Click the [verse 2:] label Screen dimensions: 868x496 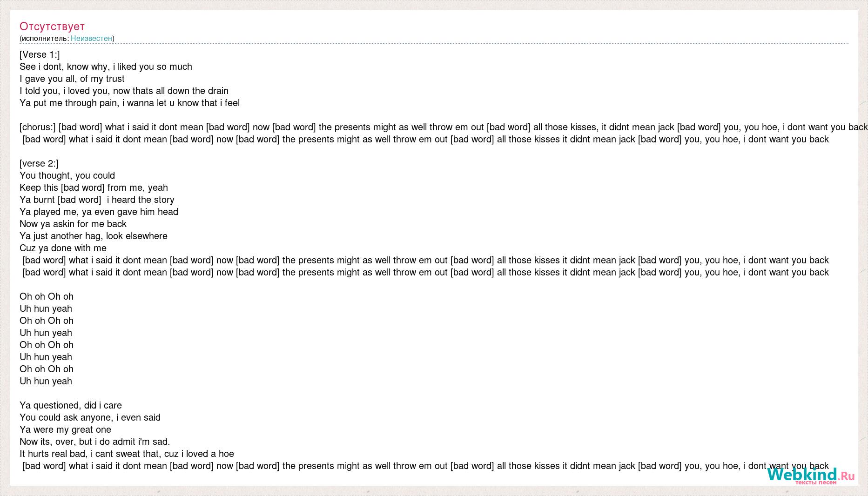point(39,163)
